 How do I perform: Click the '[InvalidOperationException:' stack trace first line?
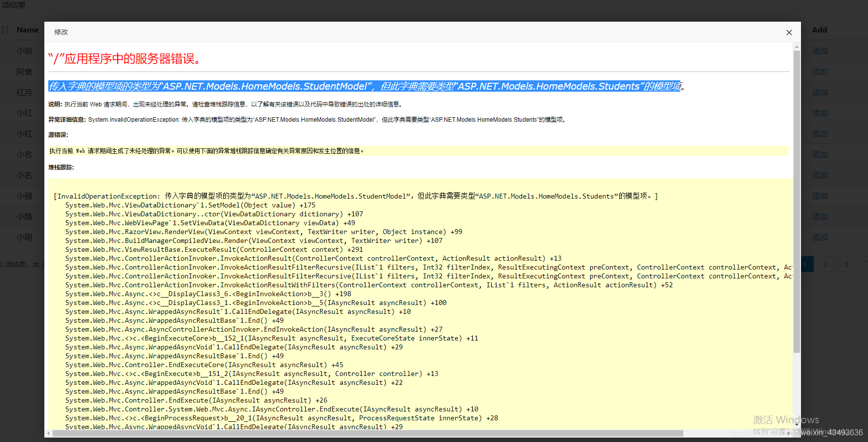356,196
